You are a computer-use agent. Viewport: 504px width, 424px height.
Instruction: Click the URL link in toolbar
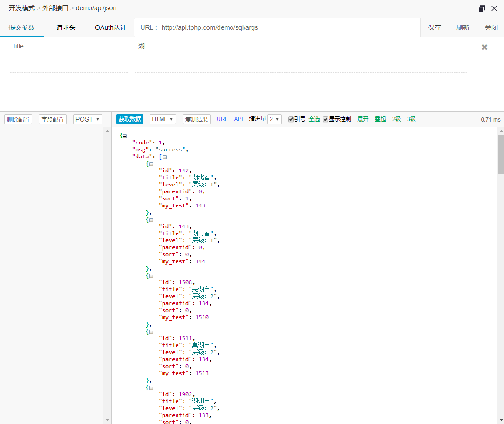[x=222, y=119]
